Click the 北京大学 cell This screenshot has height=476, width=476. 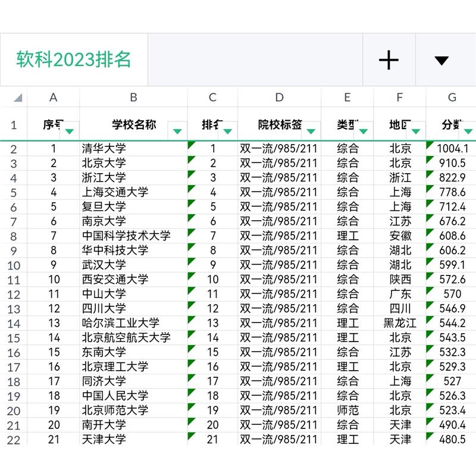click(133, 163)
